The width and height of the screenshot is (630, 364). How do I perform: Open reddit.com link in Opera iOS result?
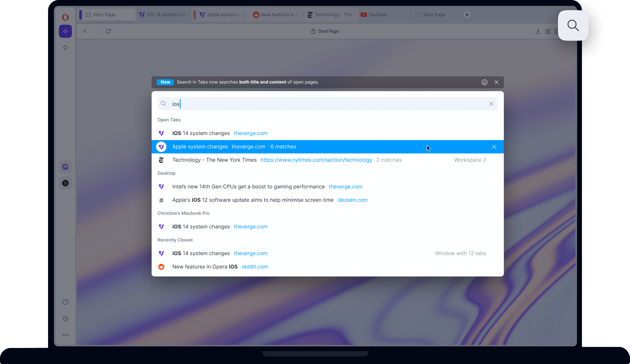pos(255,267)
